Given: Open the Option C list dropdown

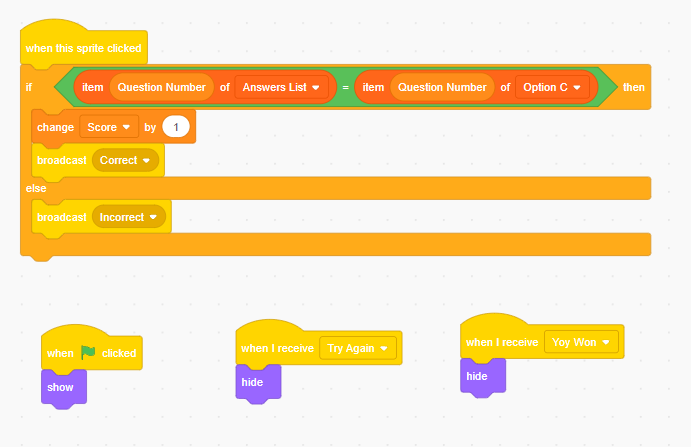Looking at the screenshot, I should point(552,87).
